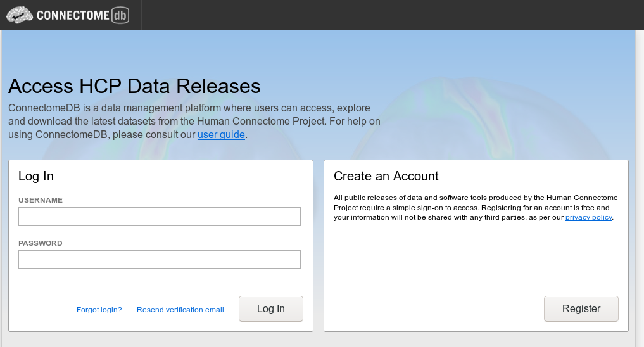The height and width of the screenshot is (347, 644).
Task: Click the 'db' badge in the logo
Action: pos(120,16)
